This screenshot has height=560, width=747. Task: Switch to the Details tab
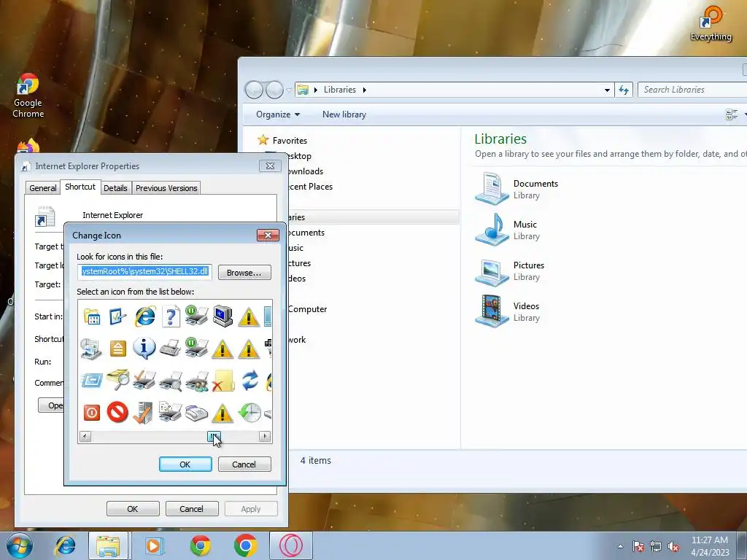click(115, 188)
